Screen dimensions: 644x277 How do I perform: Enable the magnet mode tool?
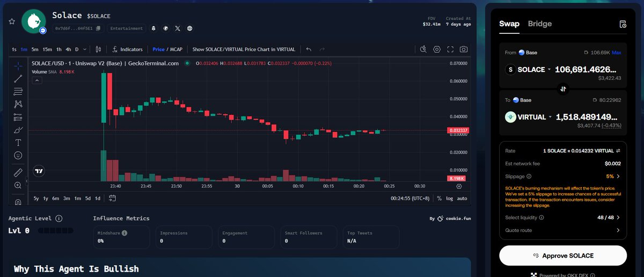click(18, 202)
